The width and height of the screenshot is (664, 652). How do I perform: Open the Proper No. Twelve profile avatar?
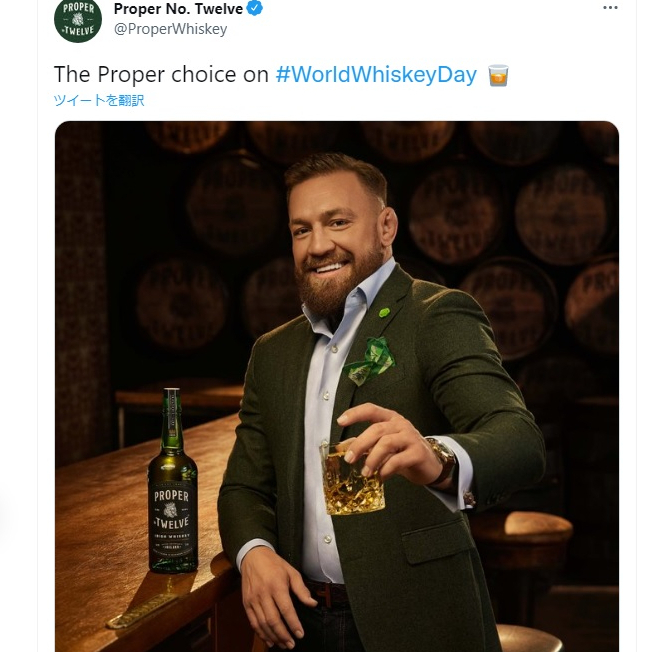[x=78, y=19]
